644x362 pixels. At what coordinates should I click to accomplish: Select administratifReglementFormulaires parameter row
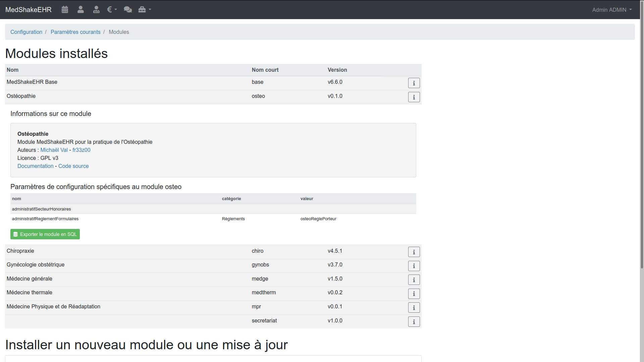point(213,219)
